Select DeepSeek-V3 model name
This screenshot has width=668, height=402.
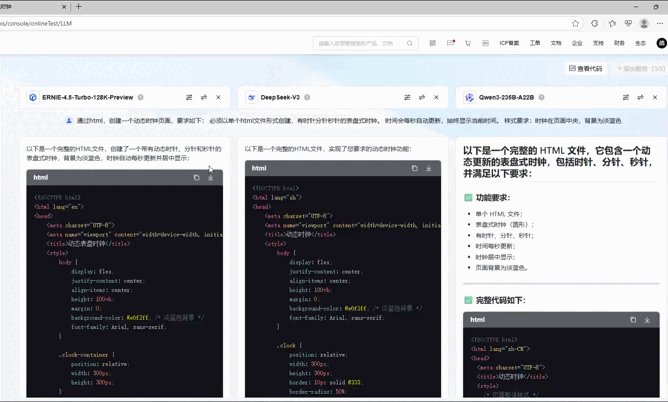(280, 98)
